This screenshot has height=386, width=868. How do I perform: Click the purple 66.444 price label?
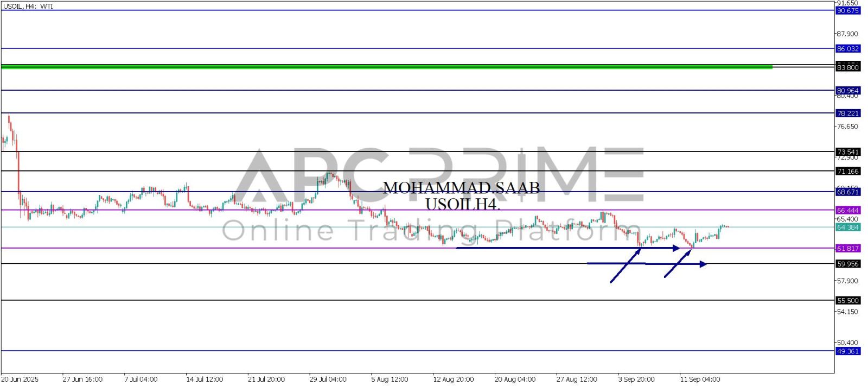point(847,210)
